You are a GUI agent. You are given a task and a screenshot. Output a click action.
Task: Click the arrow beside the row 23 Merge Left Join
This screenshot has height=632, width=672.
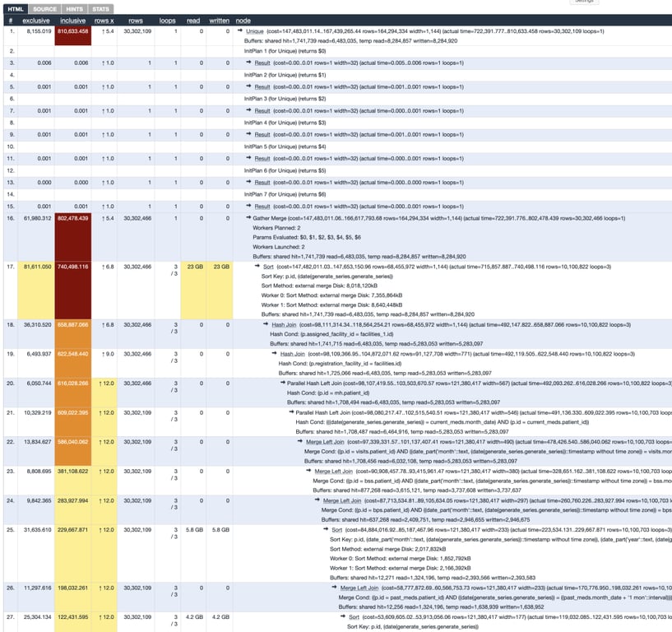308,471
